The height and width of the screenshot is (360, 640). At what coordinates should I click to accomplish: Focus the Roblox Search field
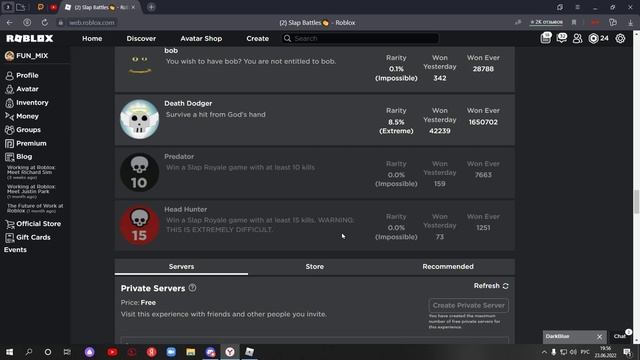click(x=360, y=38)
